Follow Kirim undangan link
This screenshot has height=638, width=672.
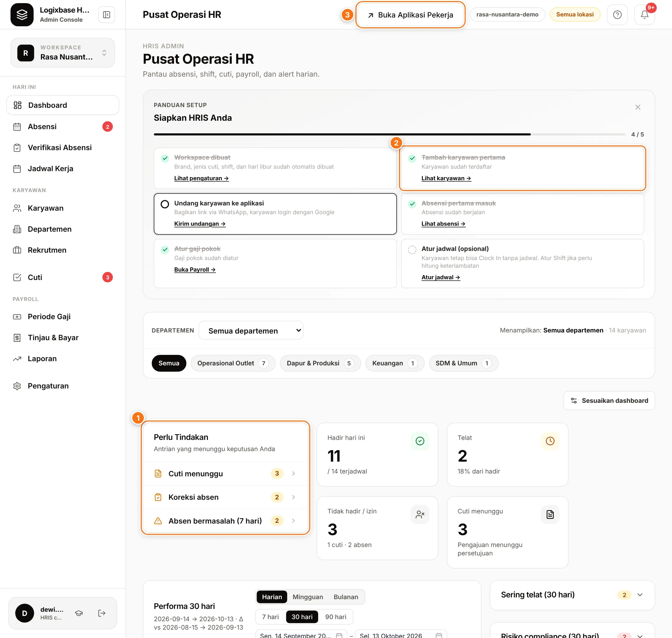pos(200,224)
